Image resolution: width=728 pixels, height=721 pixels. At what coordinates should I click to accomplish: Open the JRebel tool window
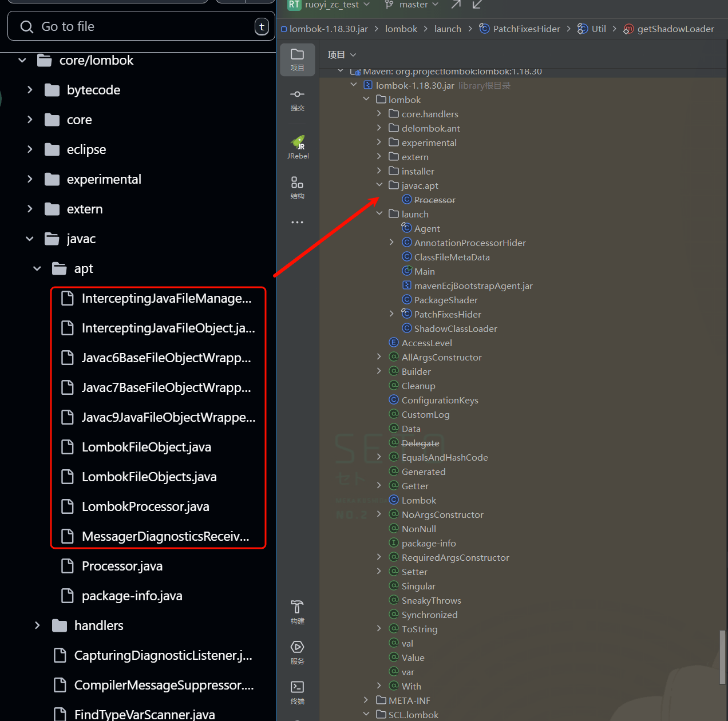point(298,147)
